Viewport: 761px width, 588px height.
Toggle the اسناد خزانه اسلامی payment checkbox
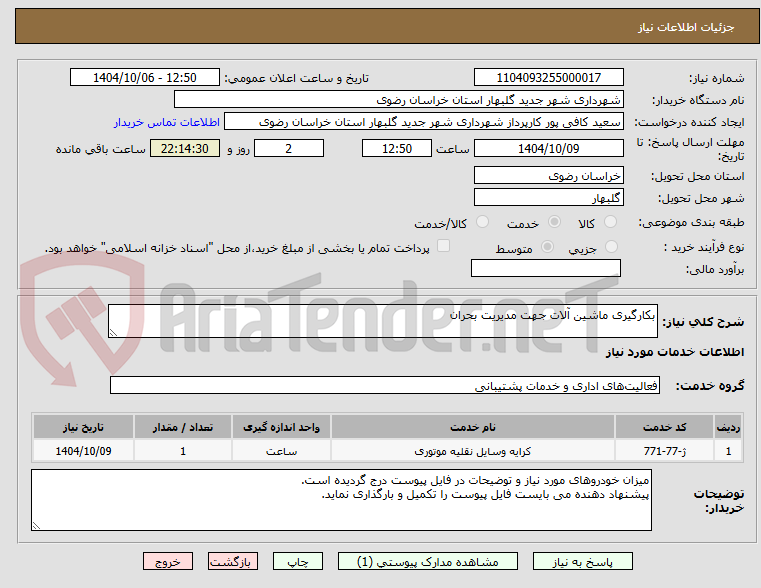point(443,246)
